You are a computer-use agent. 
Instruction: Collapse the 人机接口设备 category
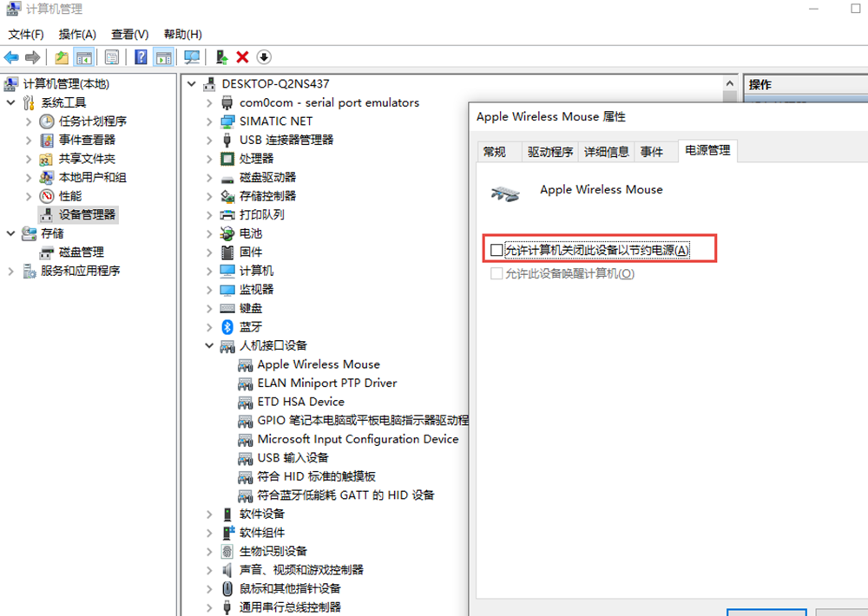pos(209,345)
